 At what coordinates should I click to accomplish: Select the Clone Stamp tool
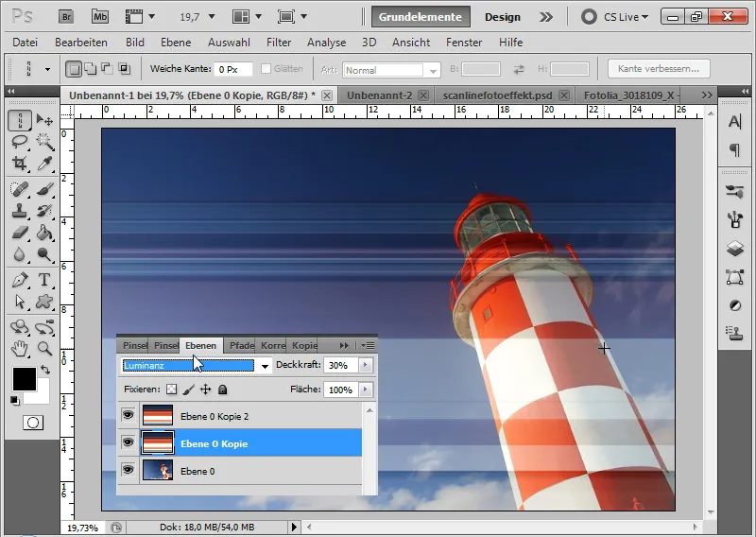coord(19,211)
